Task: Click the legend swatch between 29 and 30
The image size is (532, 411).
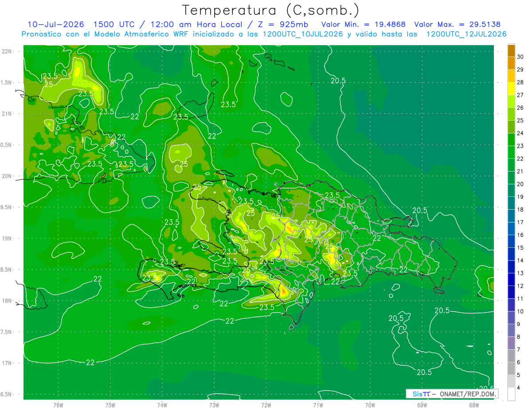Action: pyautogui.click(x=511, y=63)
